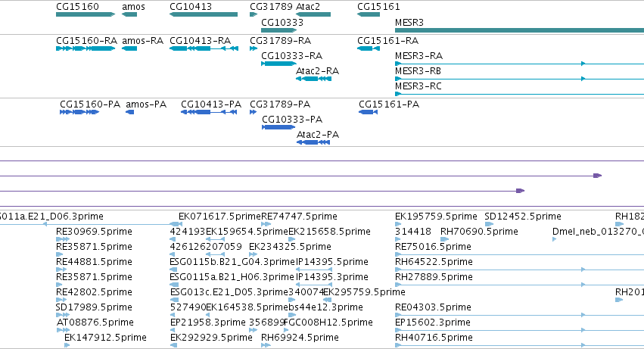This screenshot has width=644, height=349.
Task: Select the Atac2-RA transcript exons
Action: (314, 79)
